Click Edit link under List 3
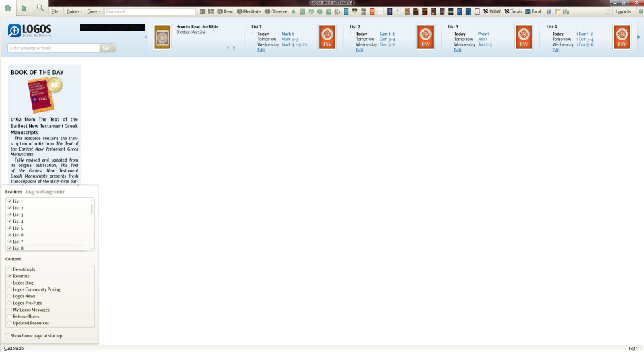The height and width of the screenshot is (352, 644). (x=458, y=50)
